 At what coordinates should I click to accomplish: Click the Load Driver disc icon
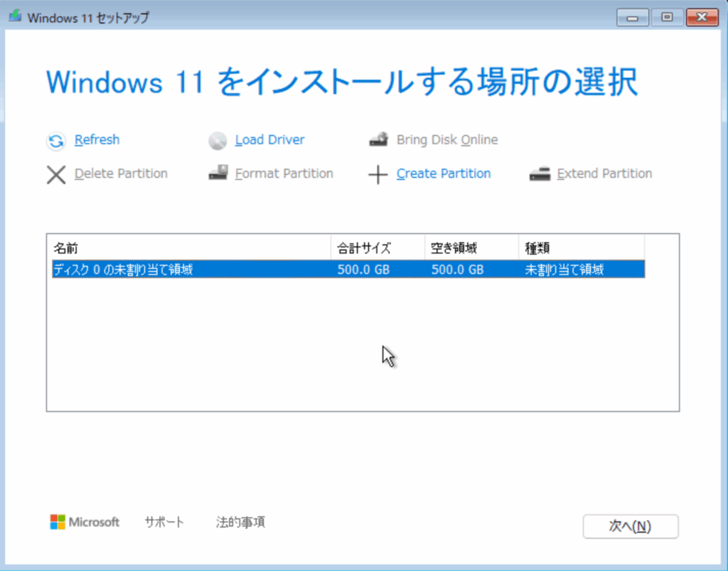point(218,141)
